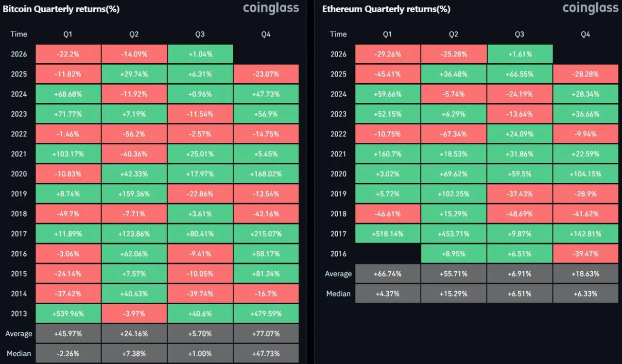Screen dimensions: 622x364
Task: Click Ethereum Quarterly returns(%) title
Action: coord(386,9)
